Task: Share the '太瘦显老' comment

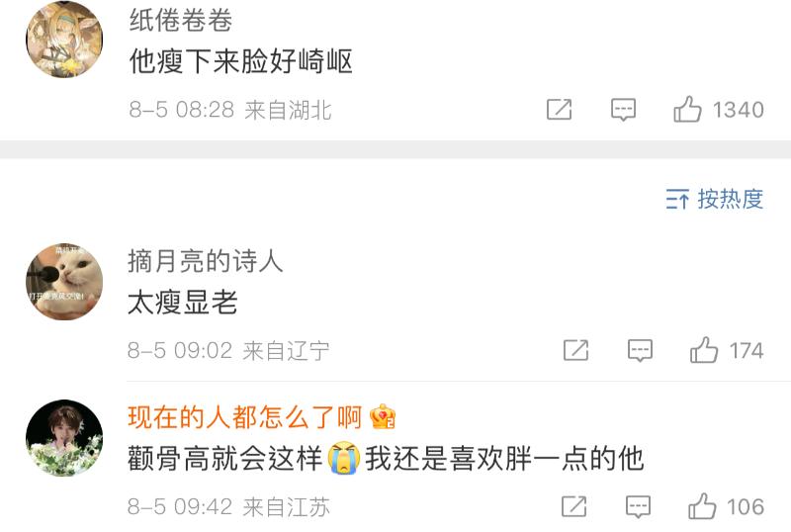Action: 575,350
